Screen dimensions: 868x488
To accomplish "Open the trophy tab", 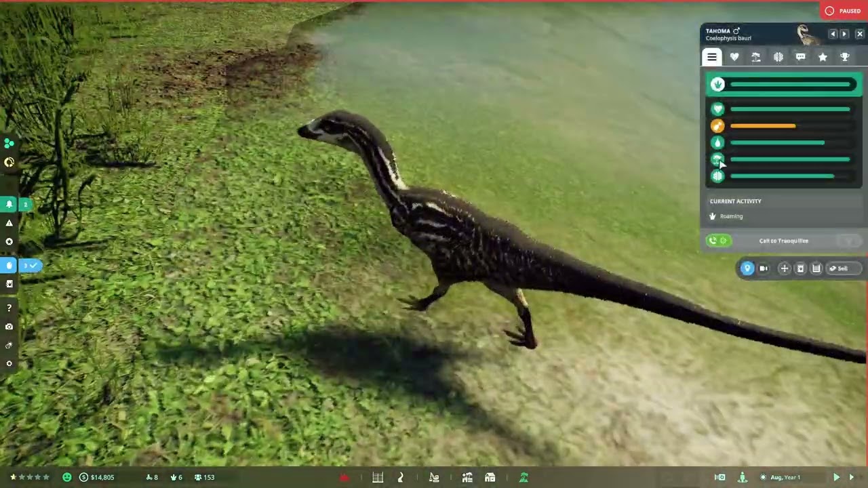I will pos(845,57).
